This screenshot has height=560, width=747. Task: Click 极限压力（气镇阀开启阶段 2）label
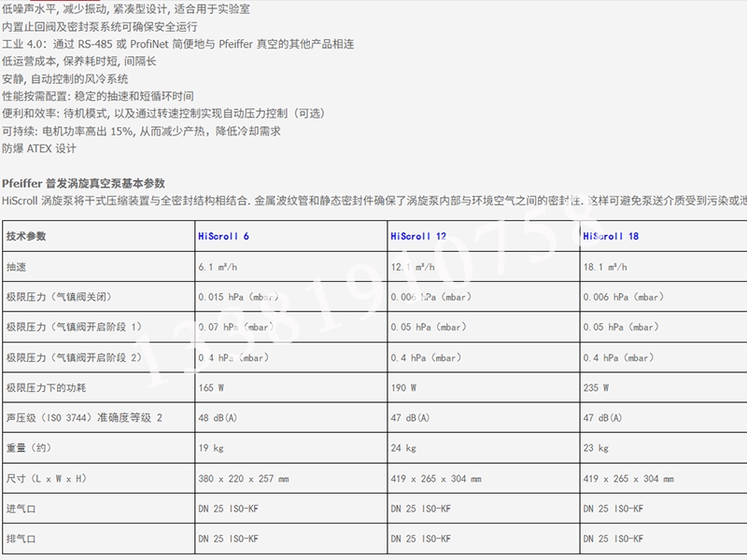coord(74,357)
